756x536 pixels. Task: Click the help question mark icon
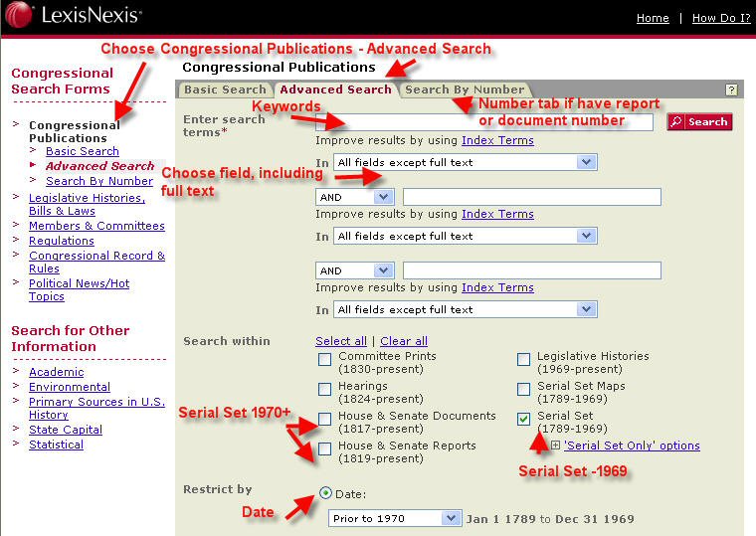click(731, 89)
